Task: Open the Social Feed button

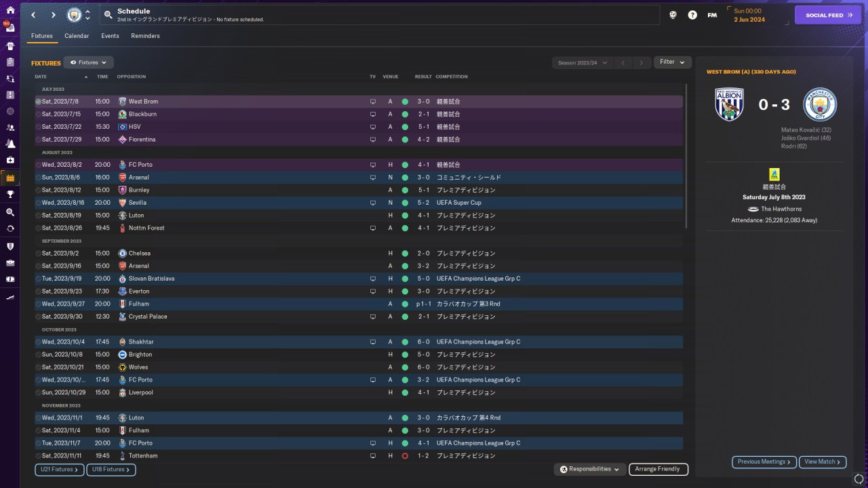Action: click(x=827, y=15)
